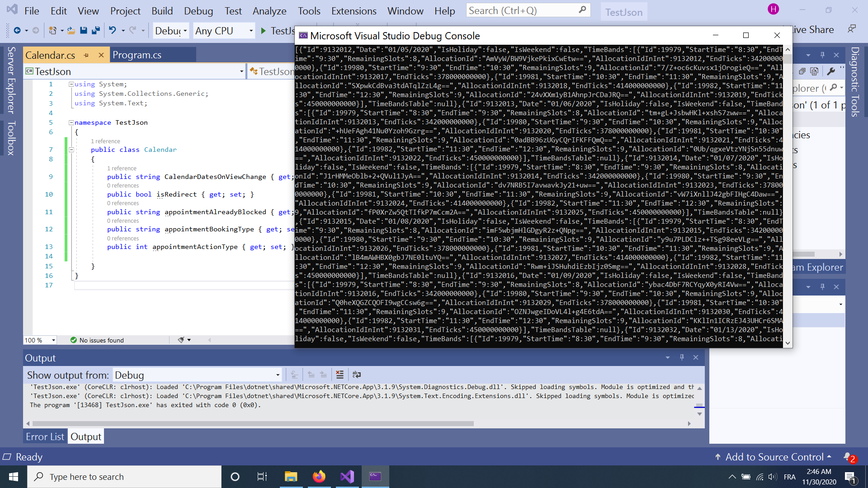Open the Server Explorer side tab

[x=11, y=80]
